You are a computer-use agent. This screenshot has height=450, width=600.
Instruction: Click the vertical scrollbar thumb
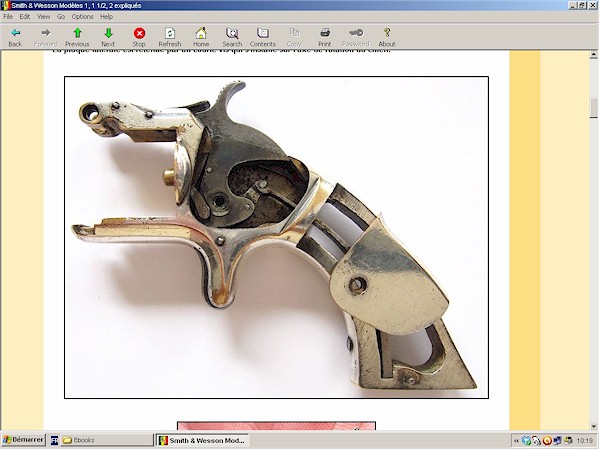(593, 108)
